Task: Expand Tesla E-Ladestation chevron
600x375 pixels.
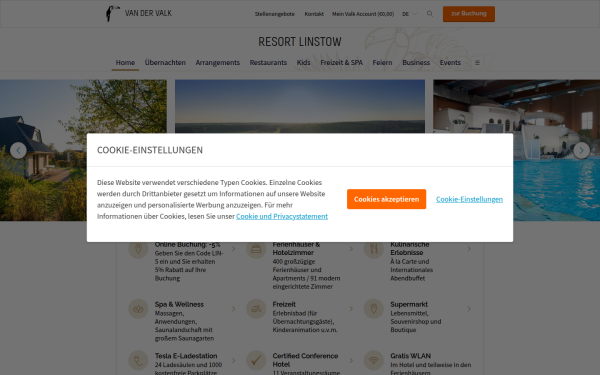Action: point(233,360)
